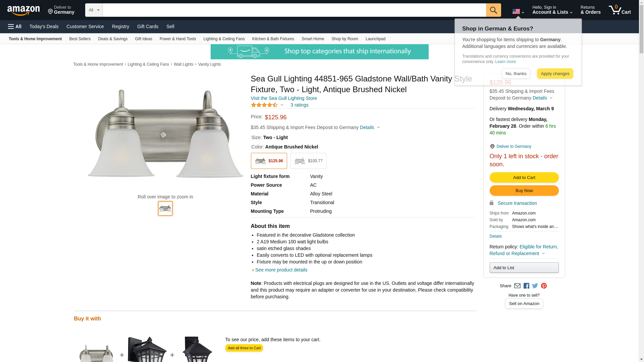Share product via email icon
The image size is (644, 362).
[517, 286]
